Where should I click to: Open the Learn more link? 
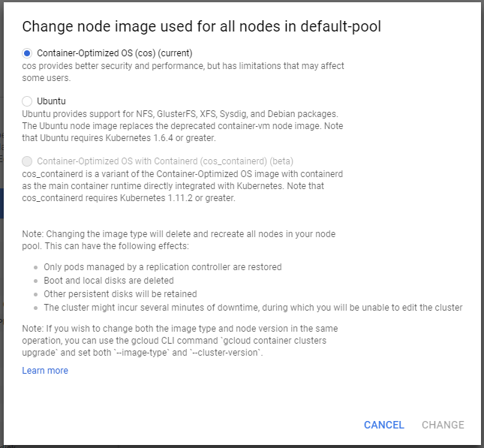tap(45, 371)
